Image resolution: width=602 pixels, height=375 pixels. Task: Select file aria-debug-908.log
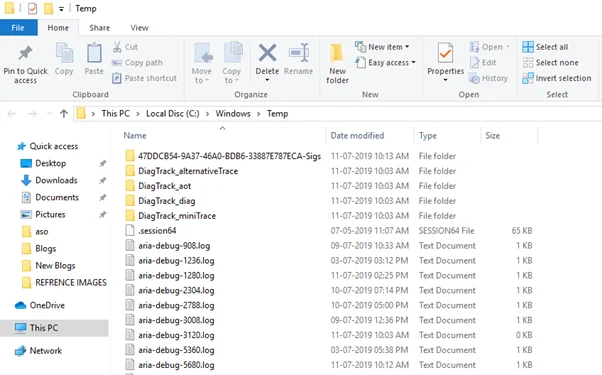[x=167, y=246]
